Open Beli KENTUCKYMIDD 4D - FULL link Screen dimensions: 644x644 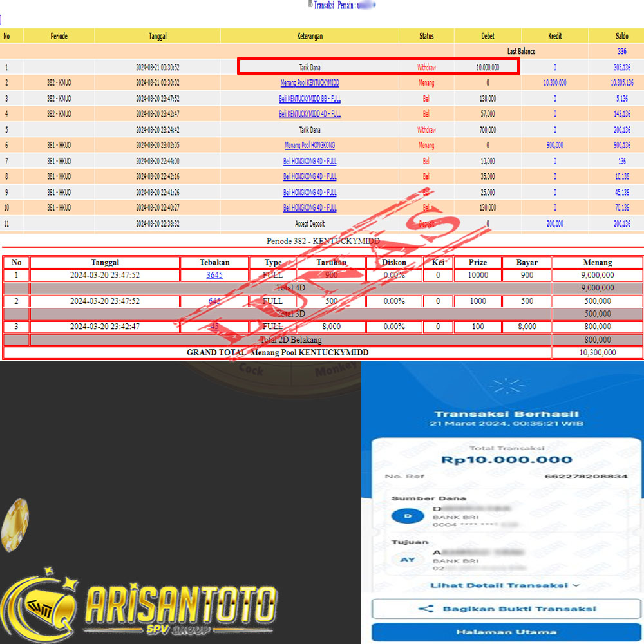310,114
